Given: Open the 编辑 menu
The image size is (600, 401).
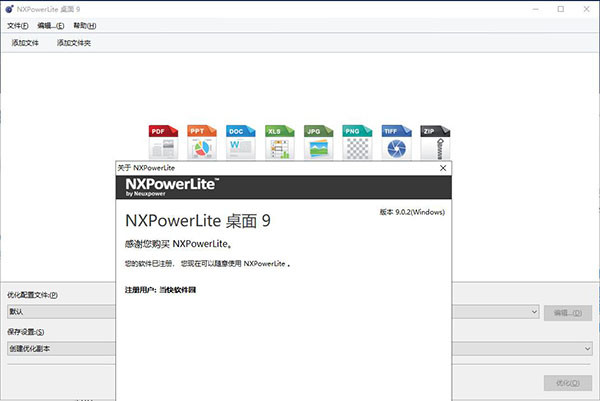Looking at the screenshot, I should [50, 25].
